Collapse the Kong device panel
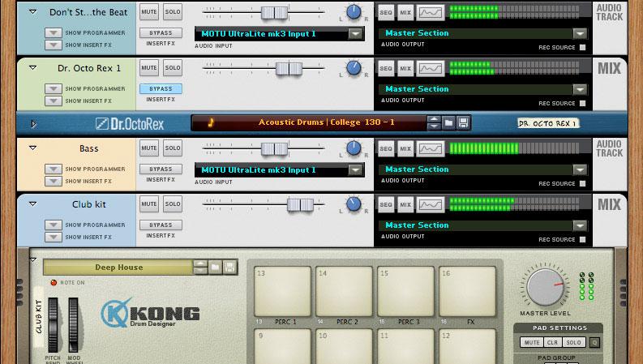Viewport: 643px width, 364px height. 33,260
